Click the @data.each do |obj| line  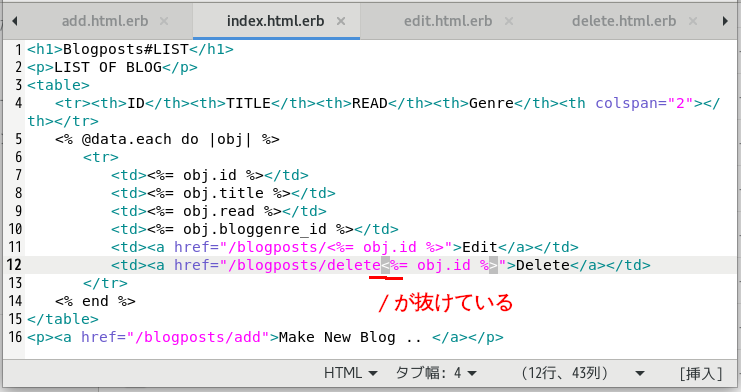(167, 139)
